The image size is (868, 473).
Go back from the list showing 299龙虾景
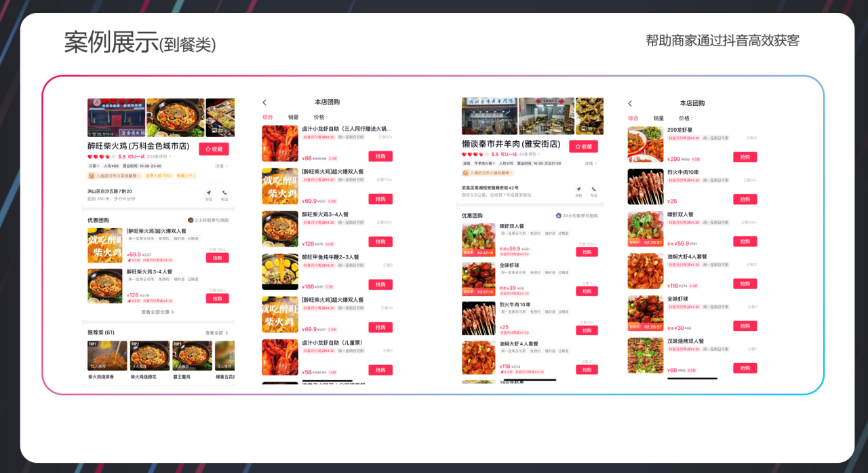click(630, 103)
